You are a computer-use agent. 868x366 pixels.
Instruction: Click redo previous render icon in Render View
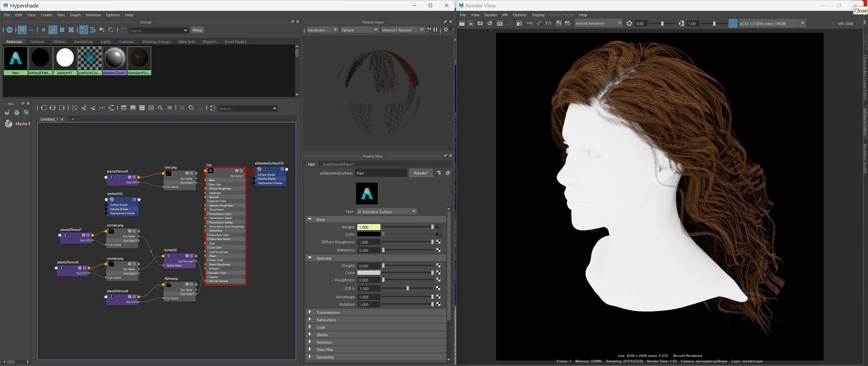462,23
